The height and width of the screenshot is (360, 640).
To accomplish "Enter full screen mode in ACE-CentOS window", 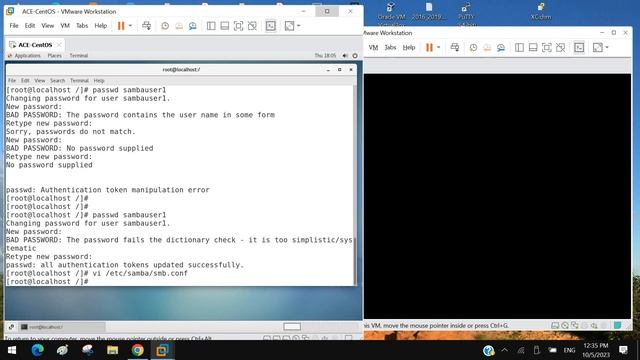I will (238, 26).
